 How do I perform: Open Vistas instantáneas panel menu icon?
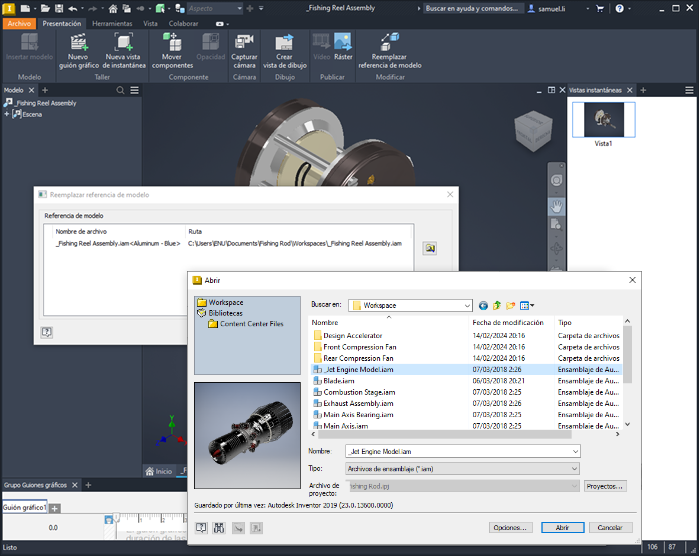tap(689, 90)
